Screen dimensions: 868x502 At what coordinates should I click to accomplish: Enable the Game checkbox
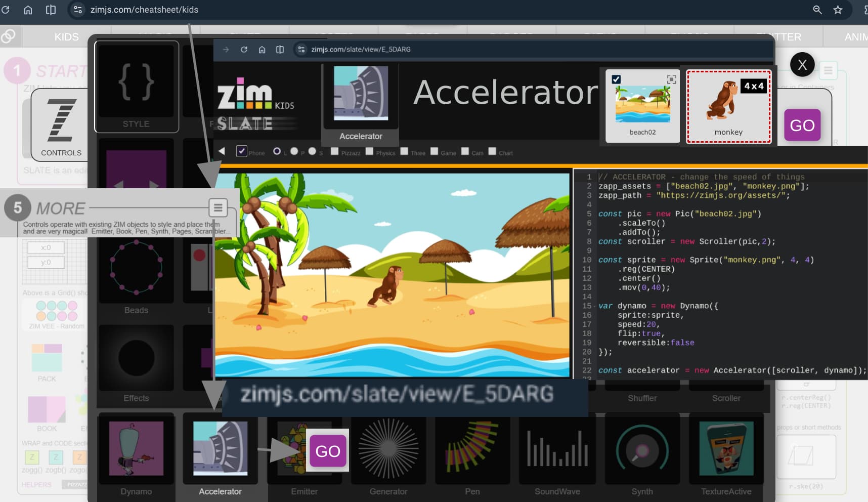(434, 151)
